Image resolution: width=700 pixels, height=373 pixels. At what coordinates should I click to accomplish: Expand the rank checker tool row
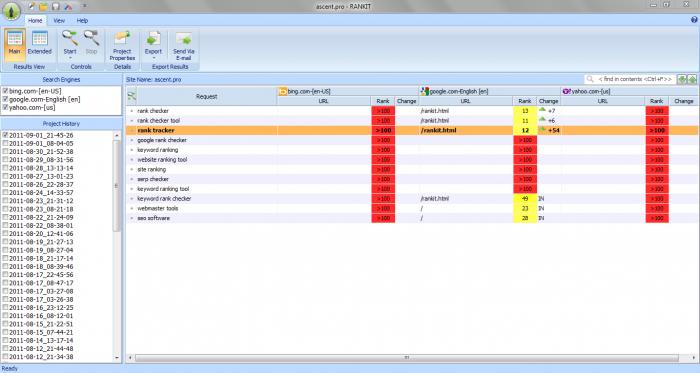click(x=132, y=120)
